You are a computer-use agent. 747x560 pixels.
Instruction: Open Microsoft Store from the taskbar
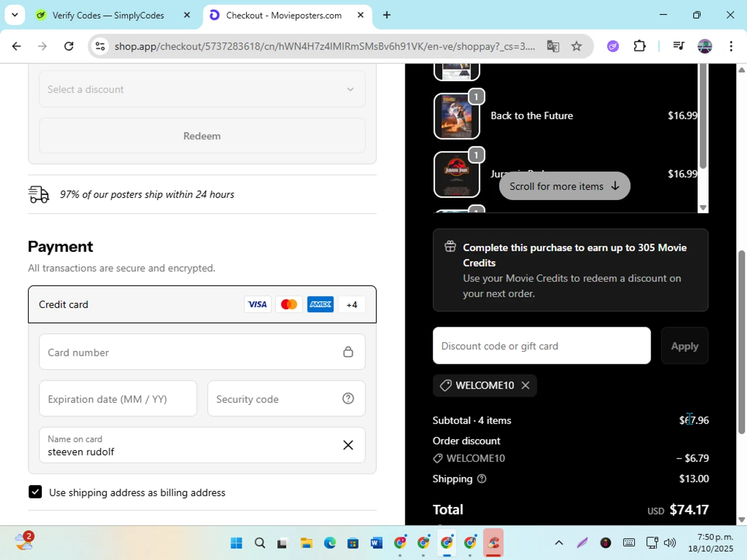353,543
